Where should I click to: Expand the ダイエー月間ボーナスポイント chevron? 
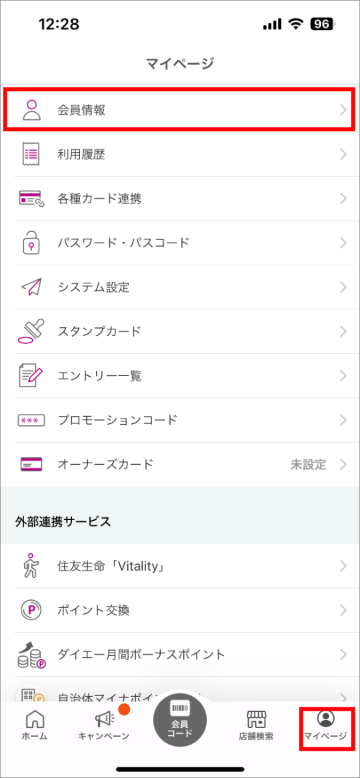[x=343, y=654]
